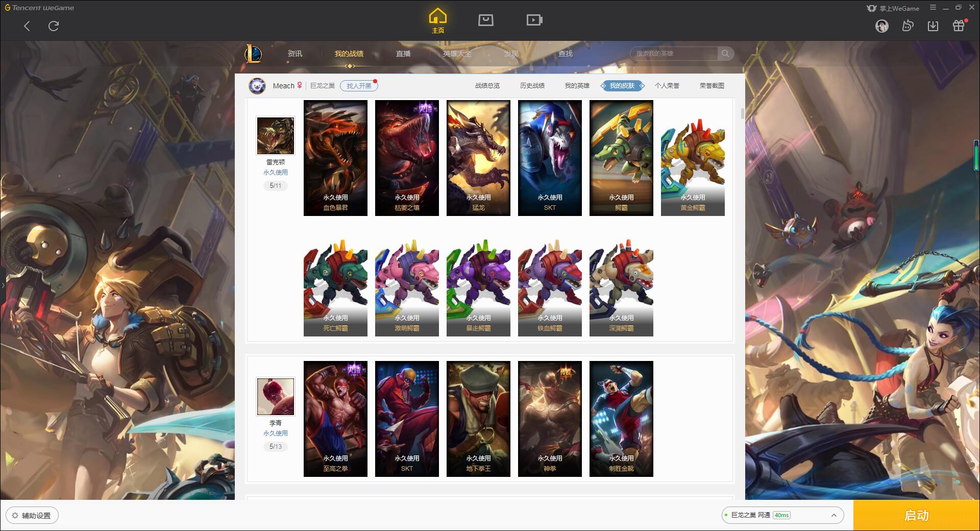The image size is (980, 531).
Task: Click the Meach profile avatar
Action: tap(257, 86)
